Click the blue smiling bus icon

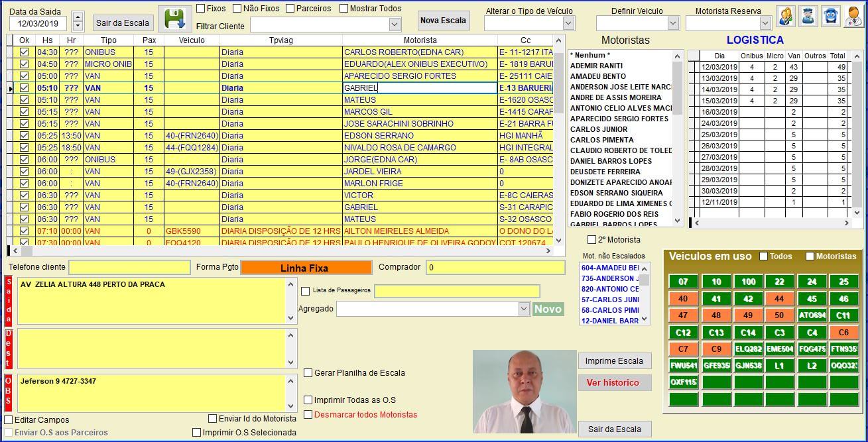pos(831,16)
